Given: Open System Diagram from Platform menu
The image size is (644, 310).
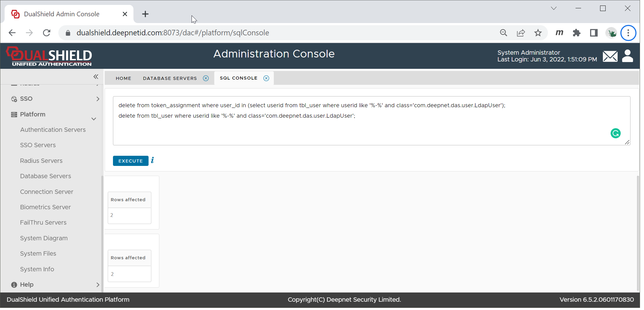Looking at the screenshot, I should point(44,238).
